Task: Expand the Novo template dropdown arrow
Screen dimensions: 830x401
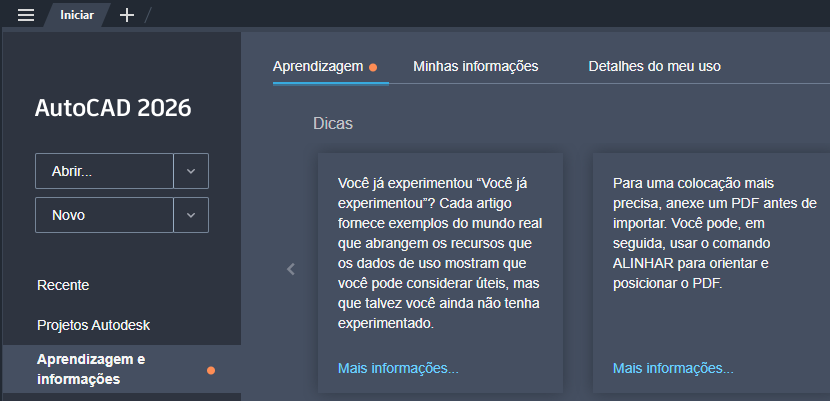Action: tap(191, 215)
